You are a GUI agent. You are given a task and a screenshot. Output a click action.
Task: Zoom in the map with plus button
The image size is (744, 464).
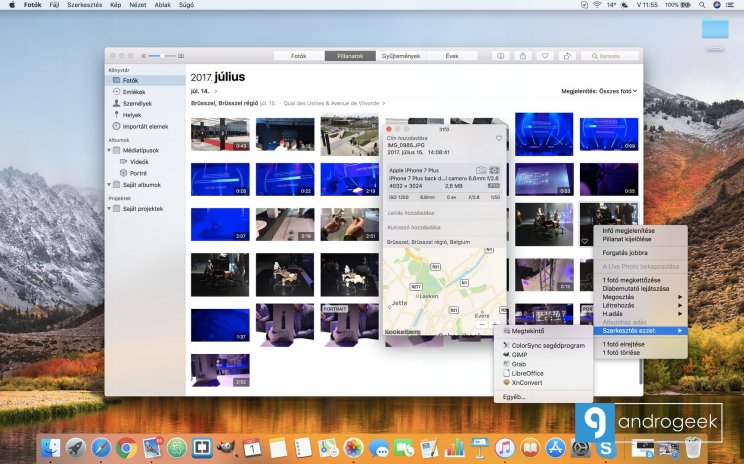[x=494, y=325]
